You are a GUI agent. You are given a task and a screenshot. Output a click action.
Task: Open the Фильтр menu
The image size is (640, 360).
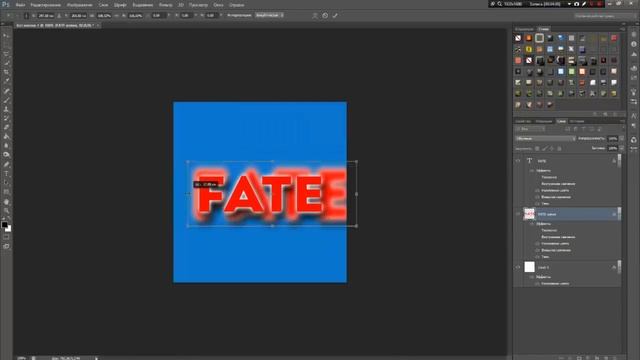165,5
